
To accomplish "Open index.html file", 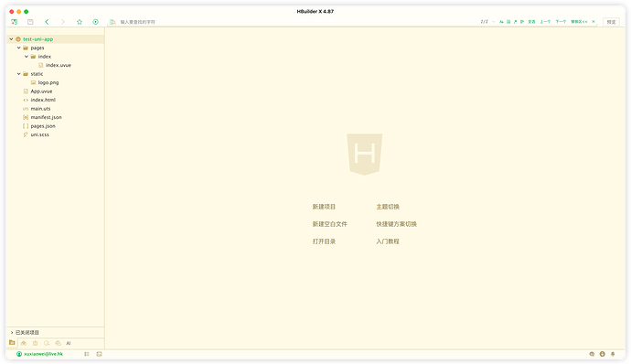I will point(43,100).
